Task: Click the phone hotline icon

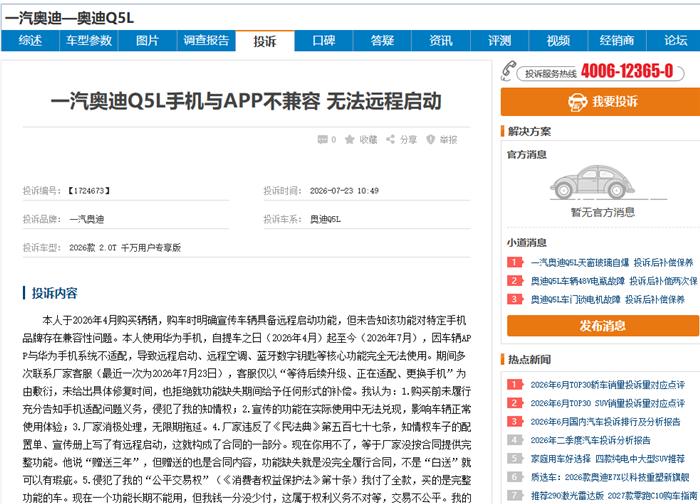Action: click(508, 71)
